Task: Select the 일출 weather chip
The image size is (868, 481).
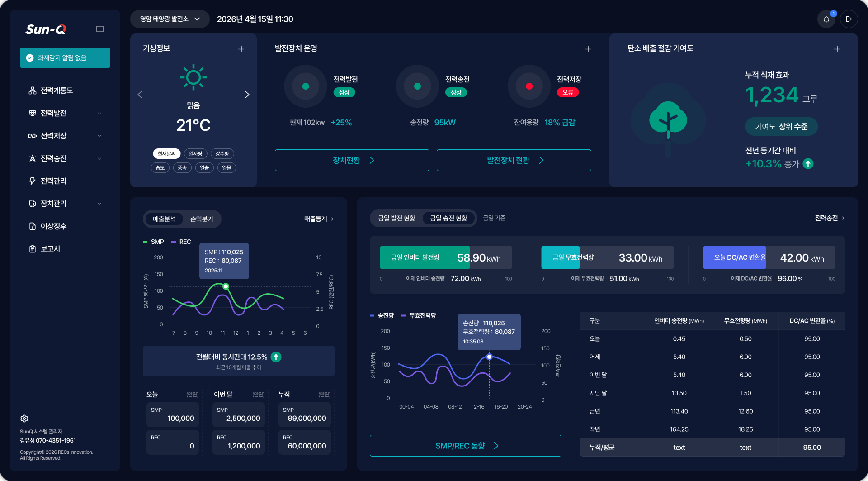Action: pos(204,168)
